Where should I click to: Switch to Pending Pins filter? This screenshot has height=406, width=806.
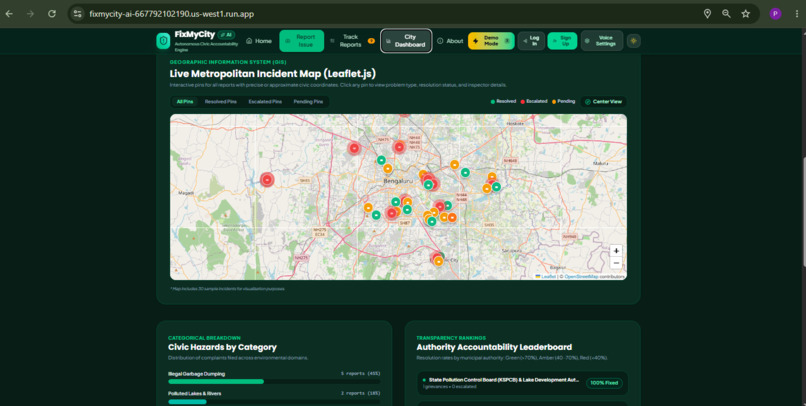(308, 102)
